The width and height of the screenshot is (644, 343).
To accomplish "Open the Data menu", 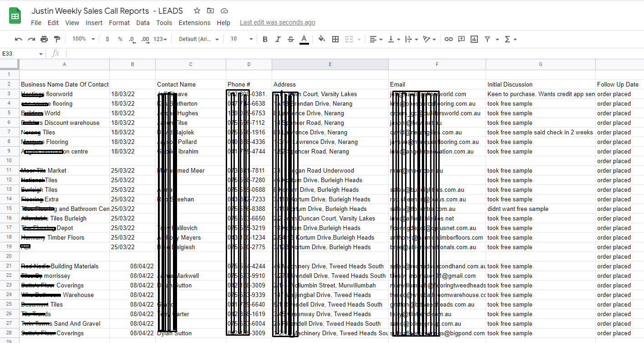I will (143, 23).
